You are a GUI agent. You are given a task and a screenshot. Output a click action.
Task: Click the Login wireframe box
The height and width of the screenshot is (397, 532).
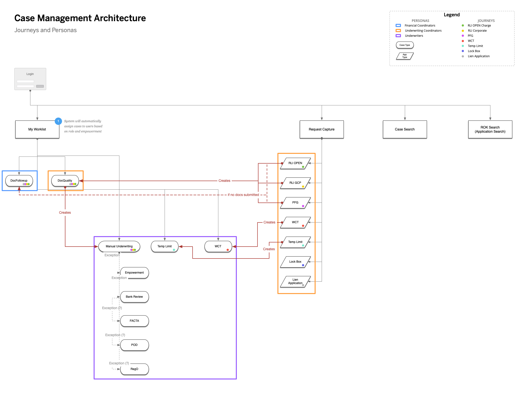30,79
